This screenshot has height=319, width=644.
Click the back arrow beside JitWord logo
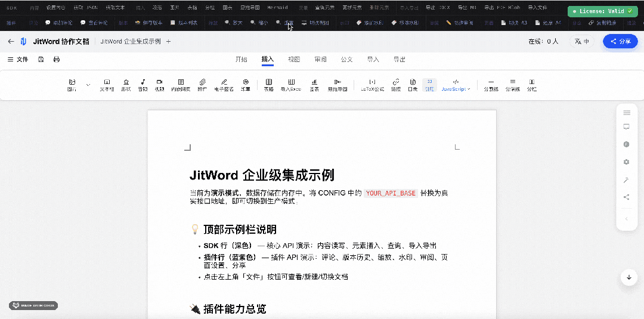(11, 42)
